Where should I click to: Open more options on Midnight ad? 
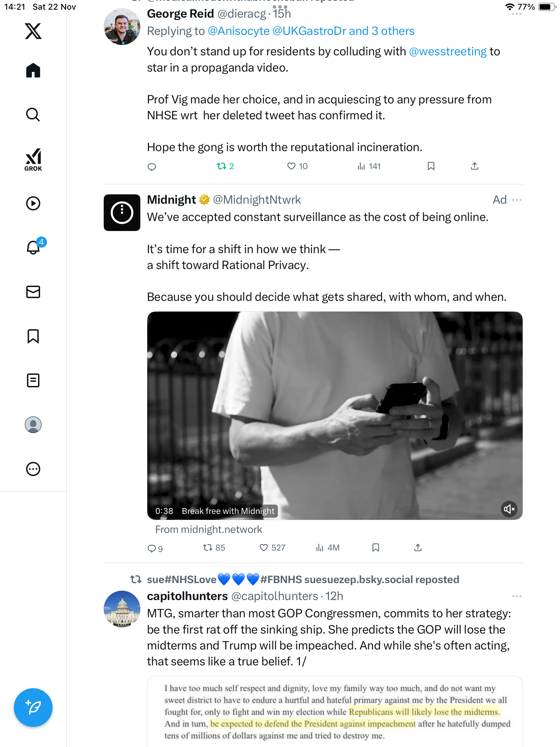pos(517,200)
